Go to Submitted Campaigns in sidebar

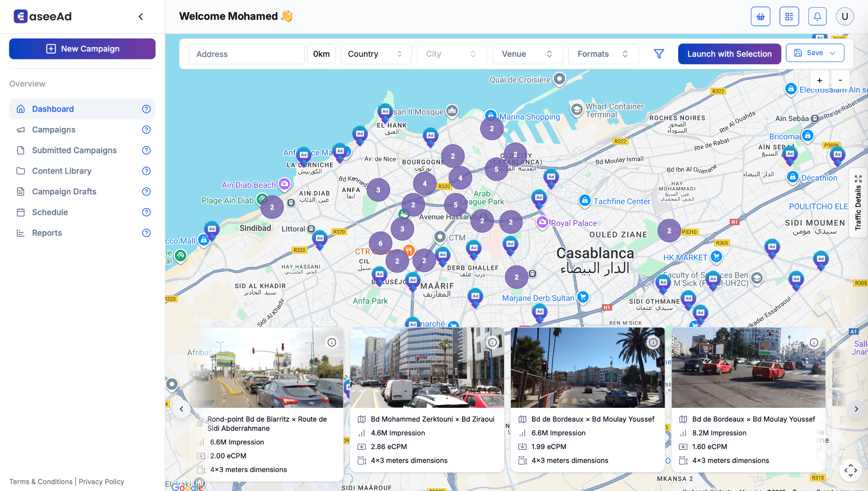point(74,150)
